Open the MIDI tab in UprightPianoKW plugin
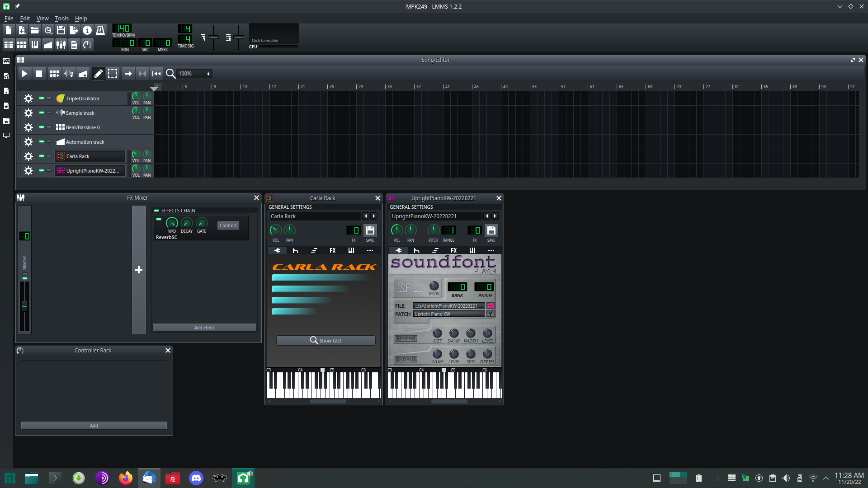Viewport: 868px width, 488px height. (472, 250)
